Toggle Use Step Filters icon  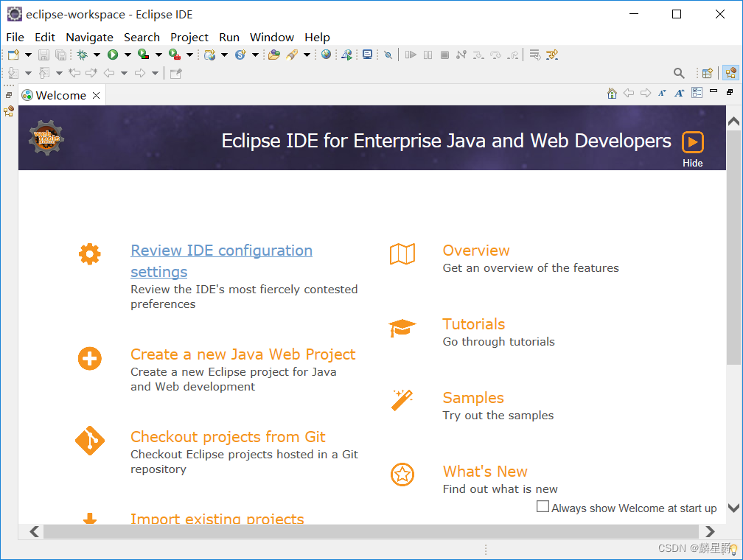(x=552, y=55)
